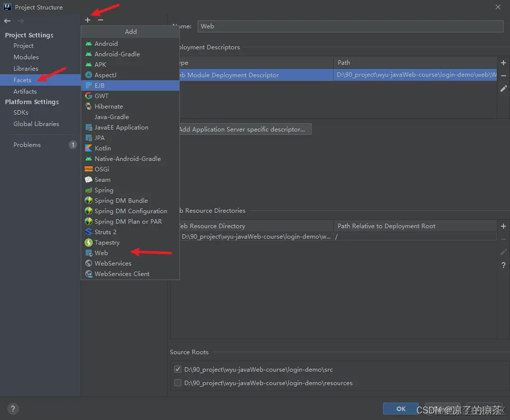Screen dimensions: 510x420
Task: Click the deployment descriptor Path column header
Action: 415,62
